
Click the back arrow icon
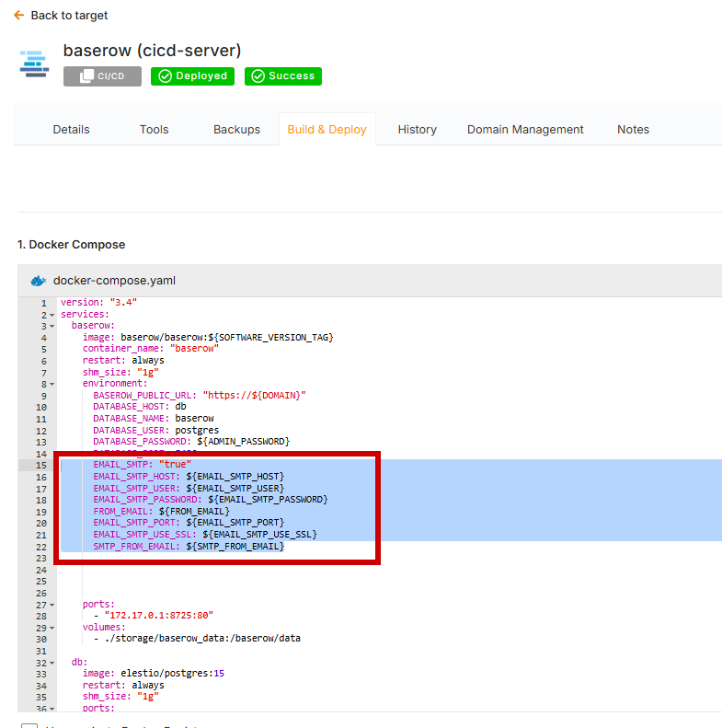click(x=19, y=16)
